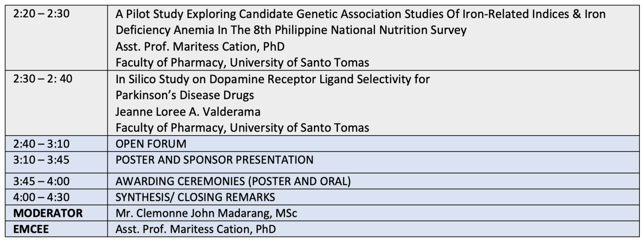Select SYNTHESIS/ CLOSING REMARKS row
Image resolution: width=644 pixels, height=242 pixels.
coord(374,197)
